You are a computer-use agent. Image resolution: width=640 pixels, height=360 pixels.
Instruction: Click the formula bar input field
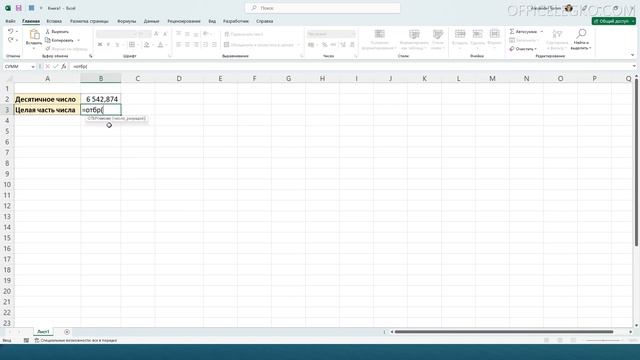350,66
